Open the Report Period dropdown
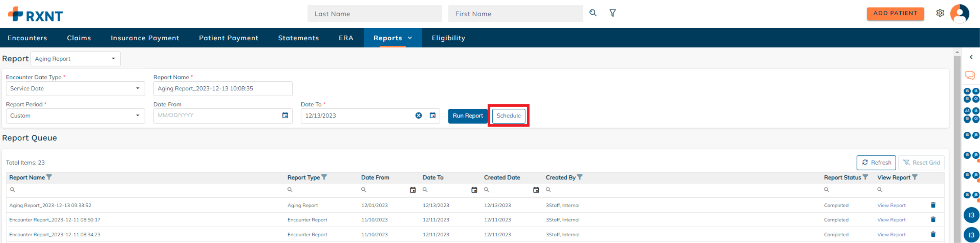This screenshot has width=980, height=243. coord(75,116)
